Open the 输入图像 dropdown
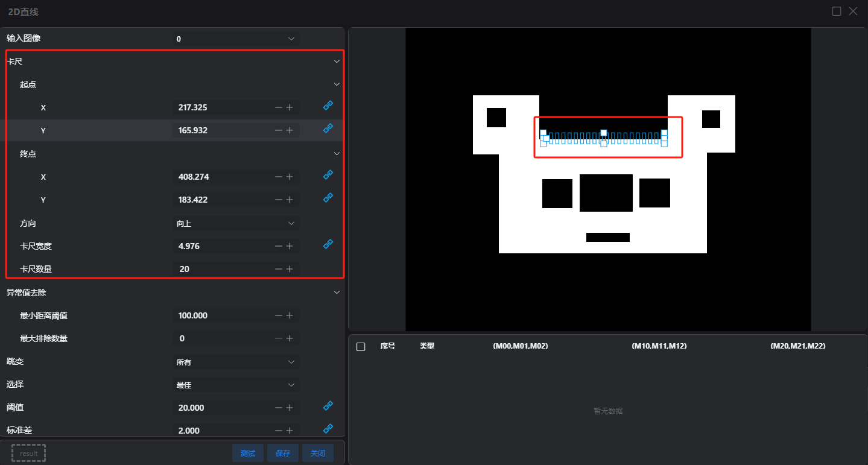 click(236, 39)
